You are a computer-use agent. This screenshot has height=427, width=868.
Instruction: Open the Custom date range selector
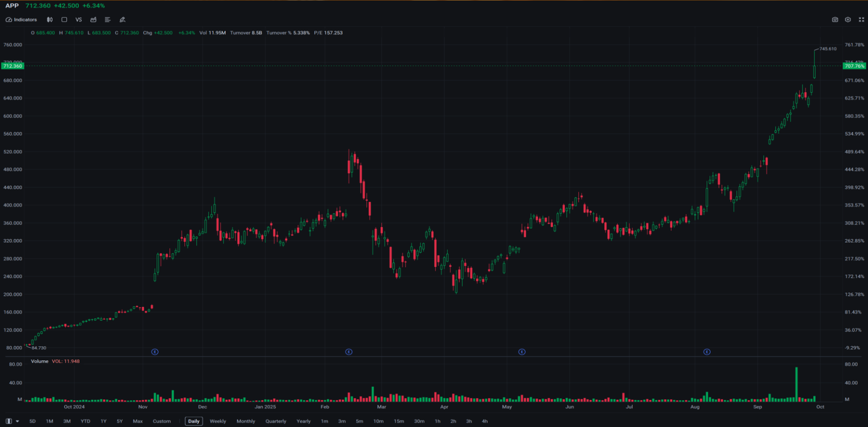162,421
